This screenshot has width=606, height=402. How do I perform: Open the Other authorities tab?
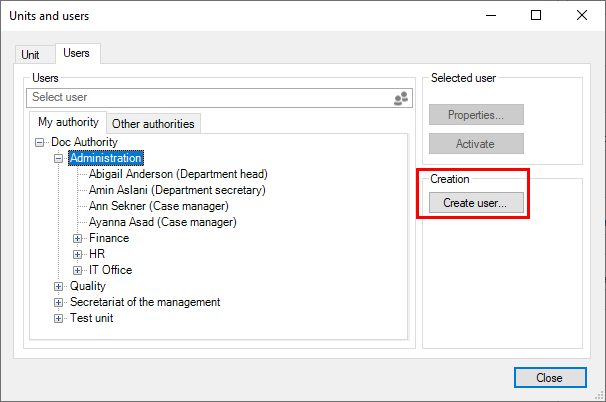tap(154, 124)
